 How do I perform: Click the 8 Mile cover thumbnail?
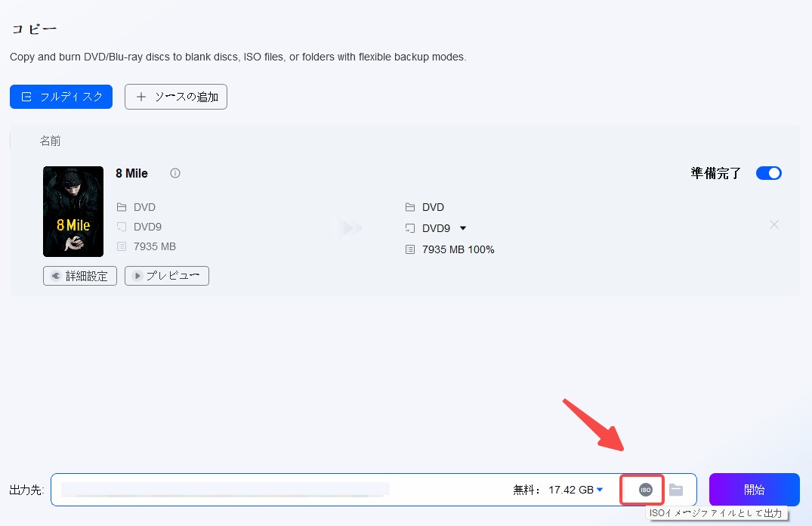[x=73, y=212]
